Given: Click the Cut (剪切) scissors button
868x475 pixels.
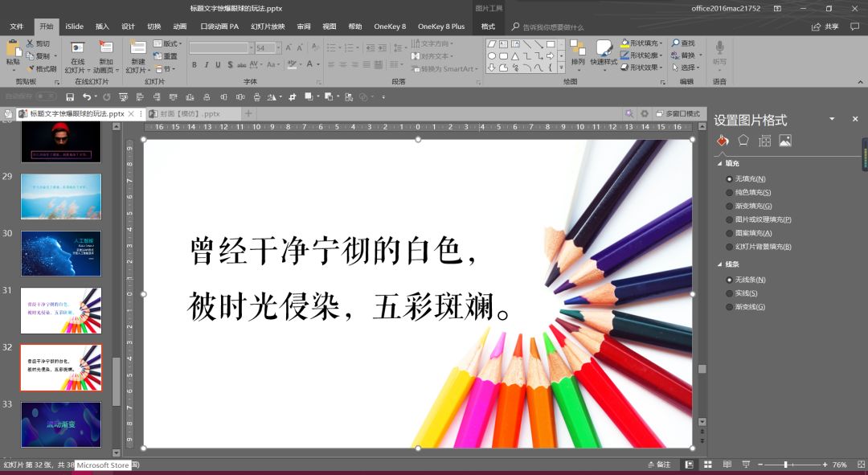Looking at the screenshot, I should click(38, 43).
